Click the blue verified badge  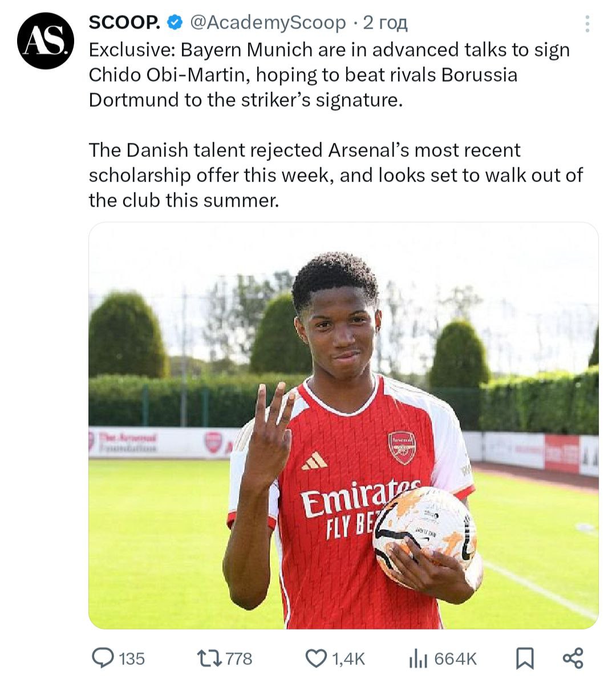[x=175, y=23]
